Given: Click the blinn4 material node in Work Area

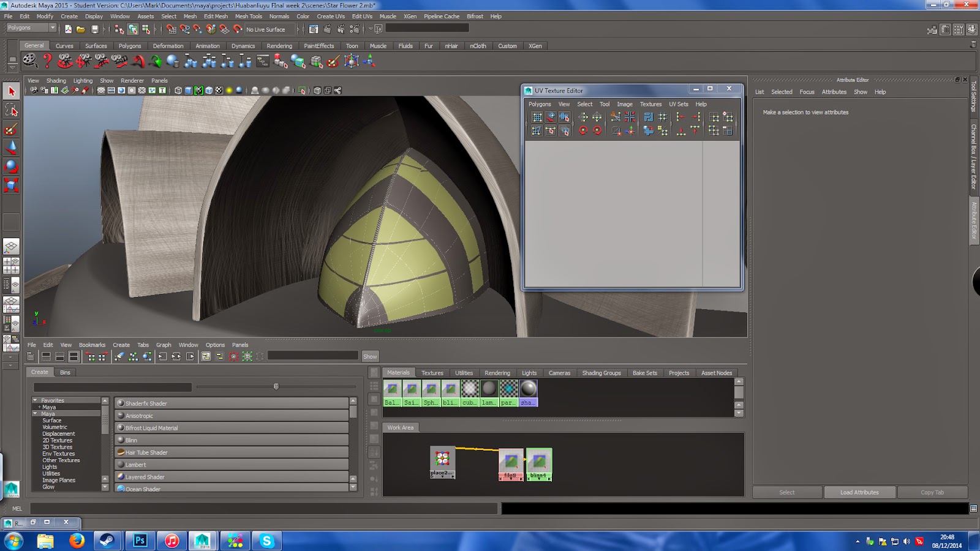Looking at the screenshot, I should click(538, 463).
